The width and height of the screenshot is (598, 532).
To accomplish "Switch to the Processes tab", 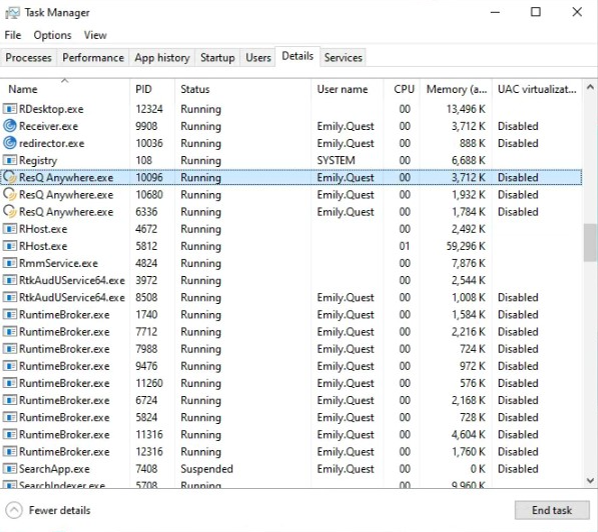I will click(28, 58).
